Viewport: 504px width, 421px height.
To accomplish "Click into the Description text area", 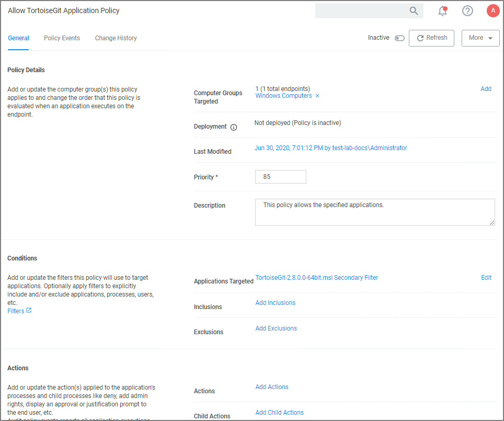I will point(375,212).
